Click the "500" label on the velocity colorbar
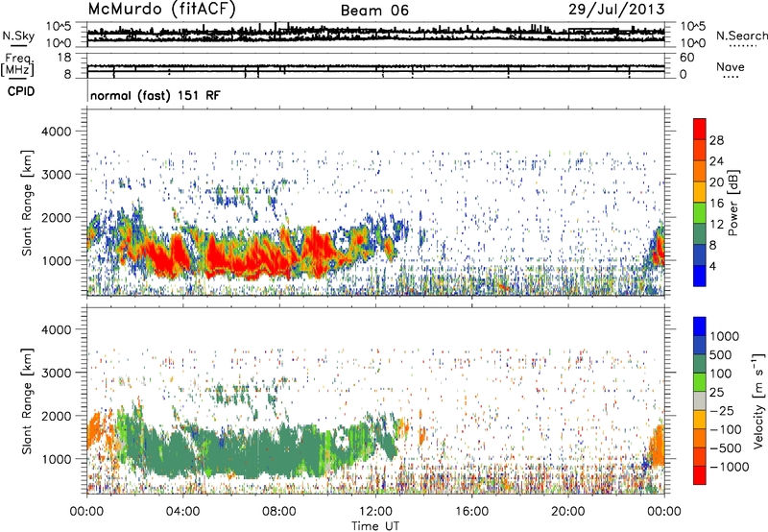The height and width of the screenshot is (532, 768). coord(720,354)
